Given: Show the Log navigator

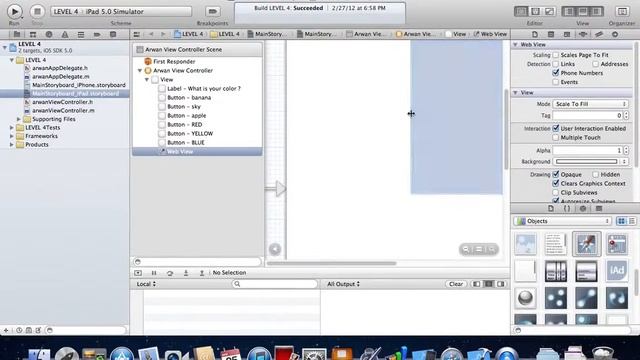Looking at the screenshot, I should [x=113, y=34].
